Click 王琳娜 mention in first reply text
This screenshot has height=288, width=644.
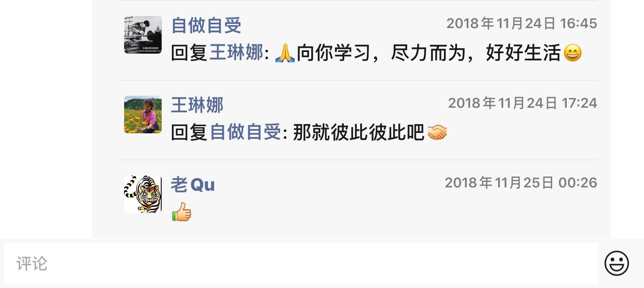coord(236,53)
